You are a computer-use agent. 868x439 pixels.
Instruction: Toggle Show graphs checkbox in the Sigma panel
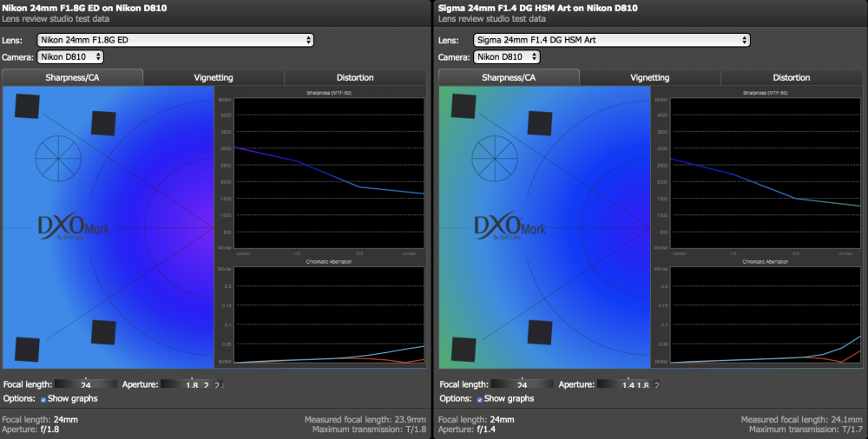pyautogui.click(x=479, y=399)
